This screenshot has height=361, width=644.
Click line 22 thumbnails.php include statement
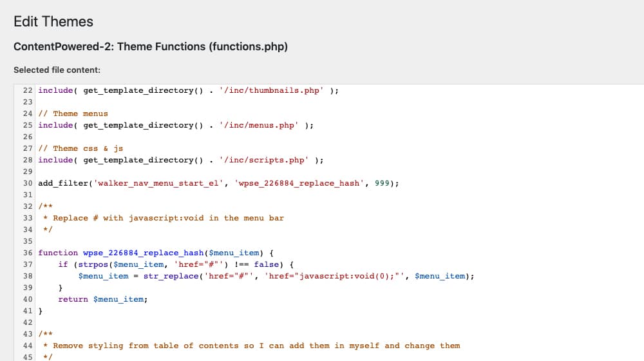point(189,90)
